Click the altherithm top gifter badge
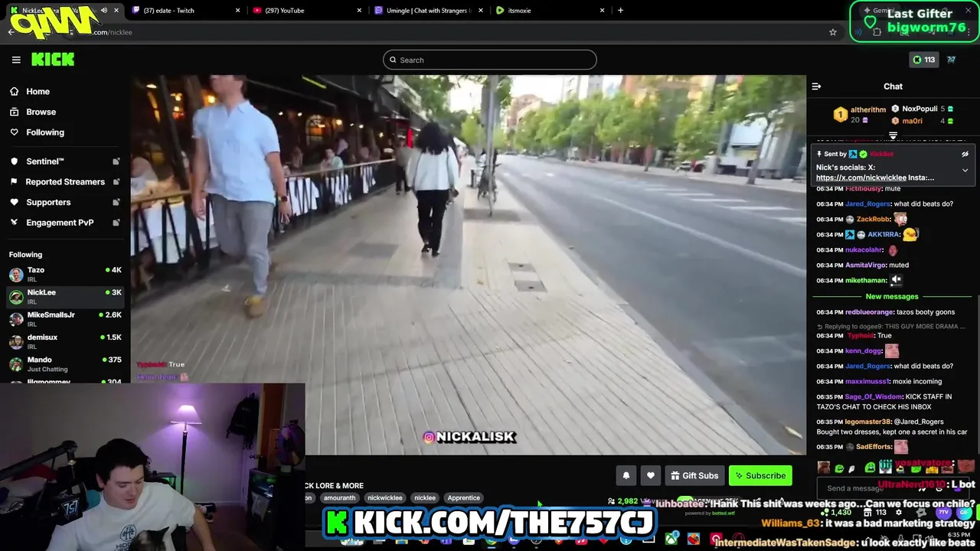Viewport: 980px width, 551px height. [x=841, y=115]
